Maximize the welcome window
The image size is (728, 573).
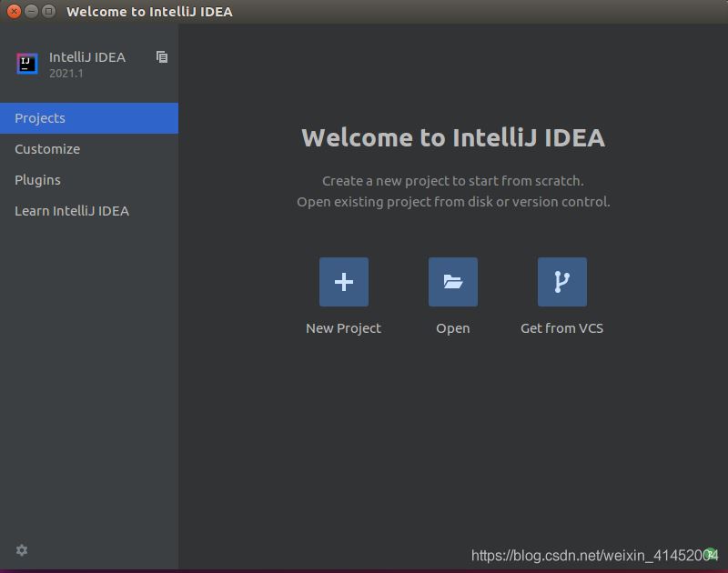coord(48,12)
